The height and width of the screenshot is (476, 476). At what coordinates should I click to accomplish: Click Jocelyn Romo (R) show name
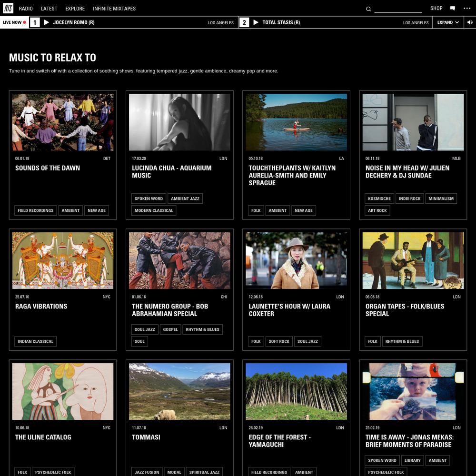73,22
